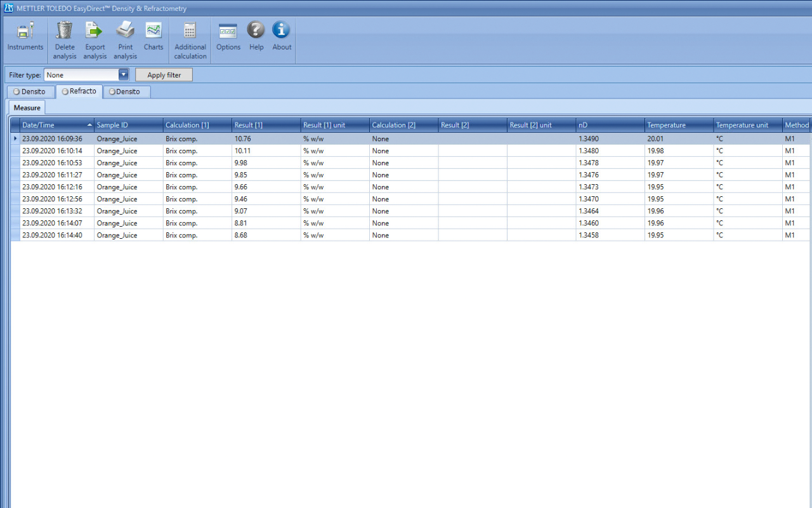This screenshot has height=508, width=812.
Task: Click the row indicator arrow of the 16:09:36 row
Action: (x=15, y=138)
